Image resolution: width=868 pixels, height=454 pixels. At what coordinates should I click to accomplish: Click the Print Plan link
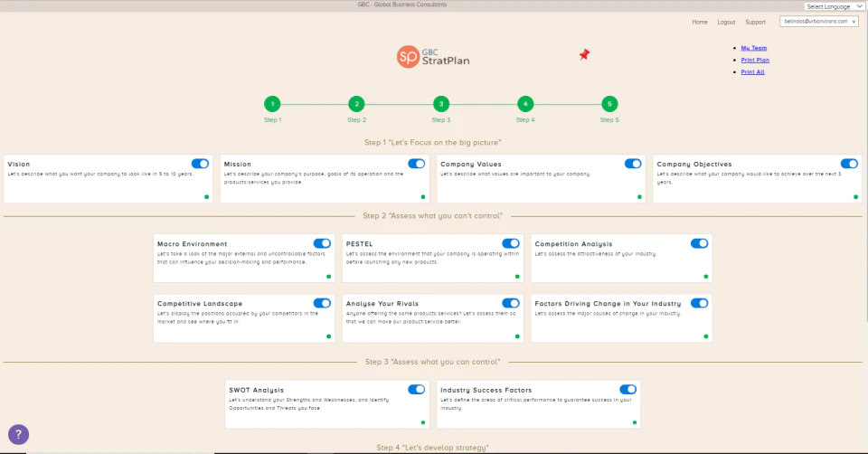tap(755, 60)
